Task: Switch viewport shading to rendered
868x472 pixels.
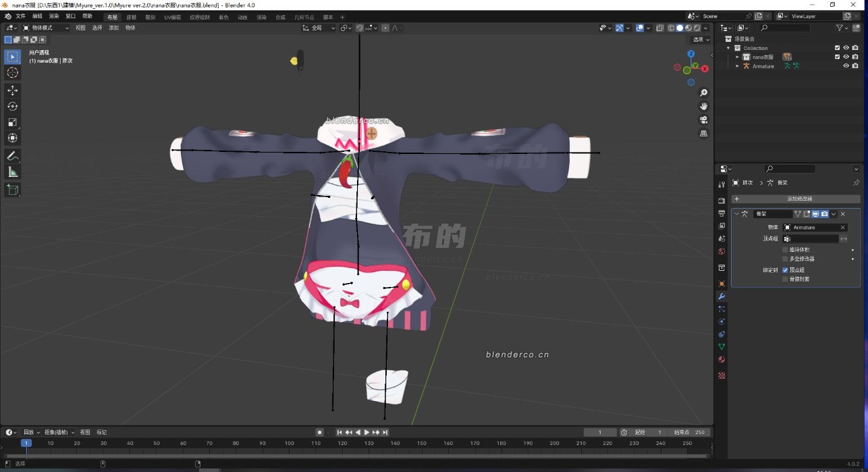Action: coord(697,28)
